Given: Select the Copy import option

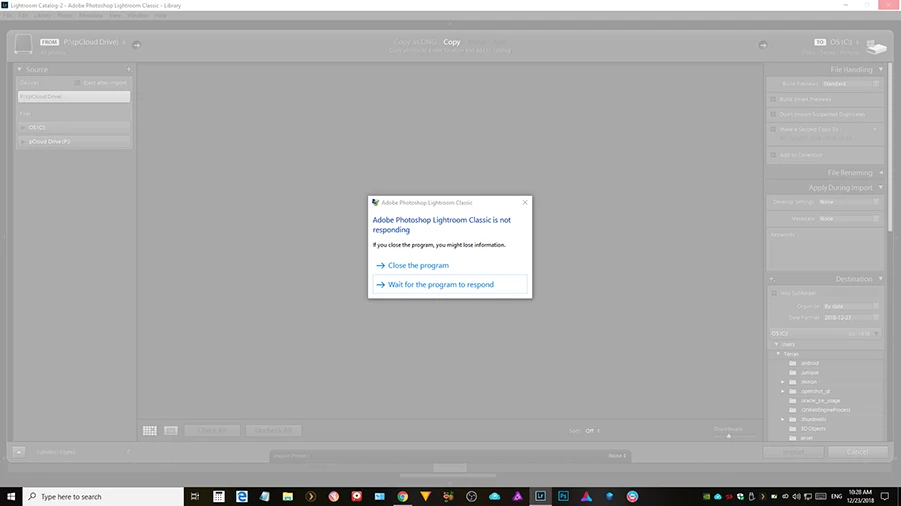Looking at the screenshot, I should [452, 42].
